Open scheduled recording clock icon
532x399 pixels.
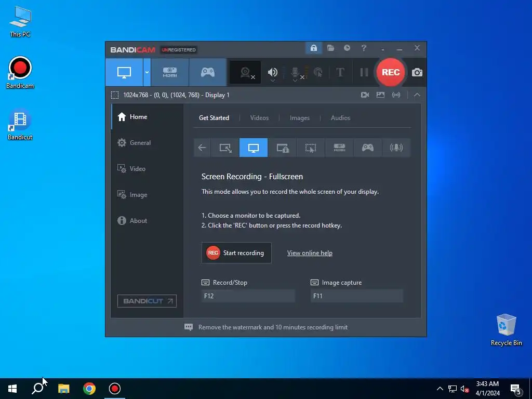[x=347, y=48]
